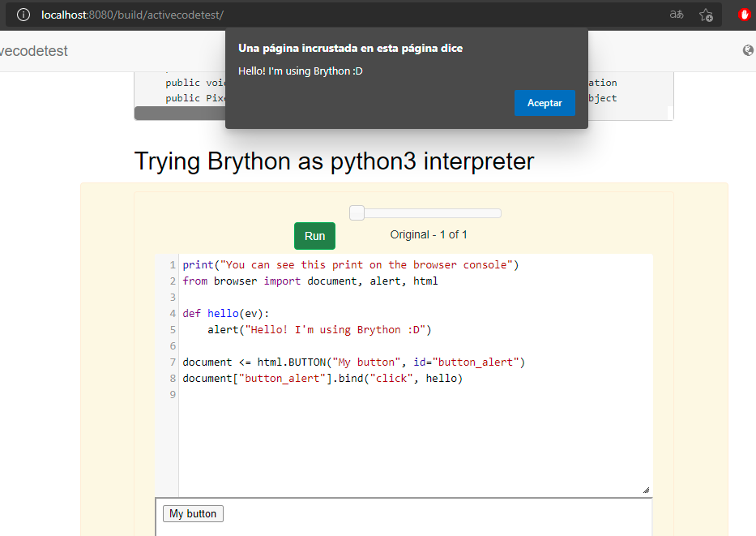This screenshot has width=756, height=536.
Task: Click line number 6 in gutter
Action: click(173, 346)
